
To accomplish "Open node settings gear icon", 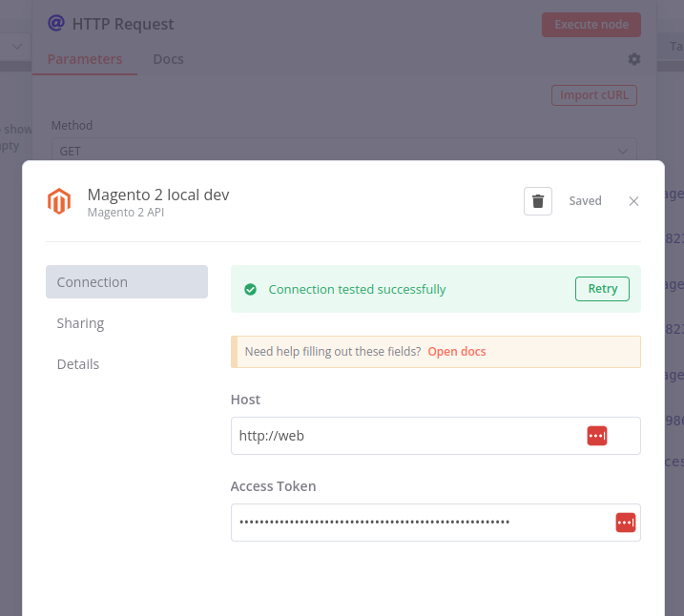I will point(633,59).
